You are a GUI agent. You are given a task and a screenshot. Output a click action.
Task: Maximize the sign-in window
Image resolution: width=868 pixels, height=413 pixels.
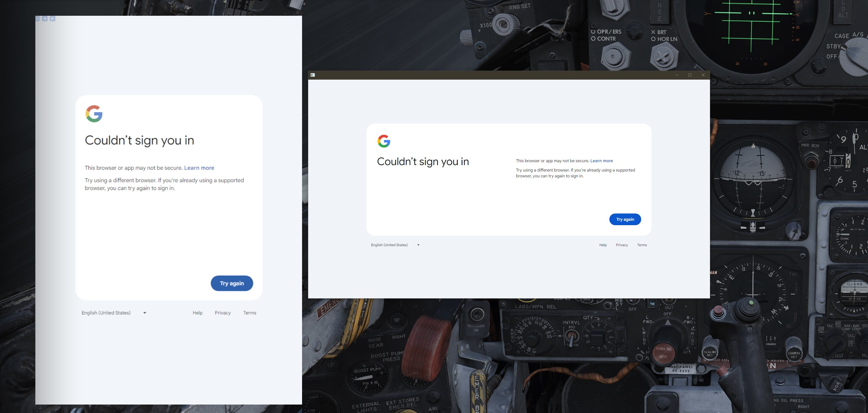(x=690, y=75)
